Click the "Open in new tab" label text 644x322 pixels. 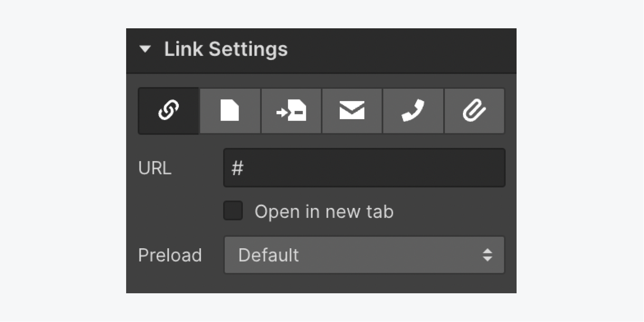[324, 211]
